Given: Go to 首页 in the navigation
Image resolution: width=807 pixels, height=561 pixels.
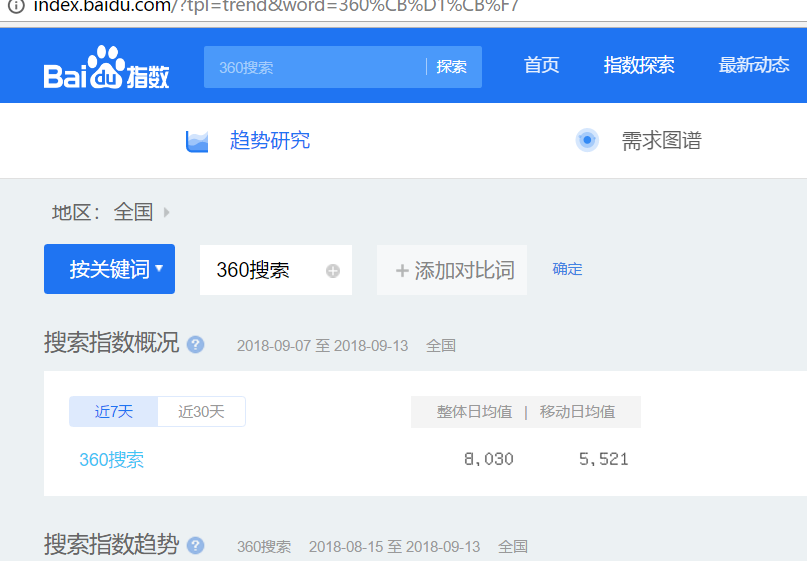Looking at the screenshot, I should [541, 65].
